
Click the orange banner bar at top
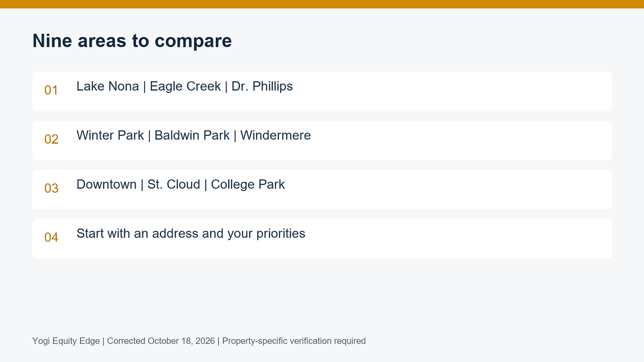click(x=322, y=4)
